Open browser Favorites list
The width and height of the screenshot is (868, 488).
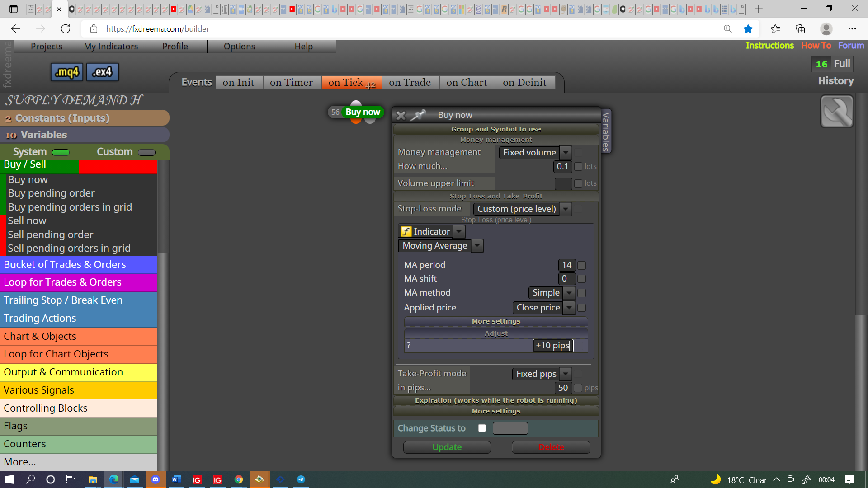775,29
